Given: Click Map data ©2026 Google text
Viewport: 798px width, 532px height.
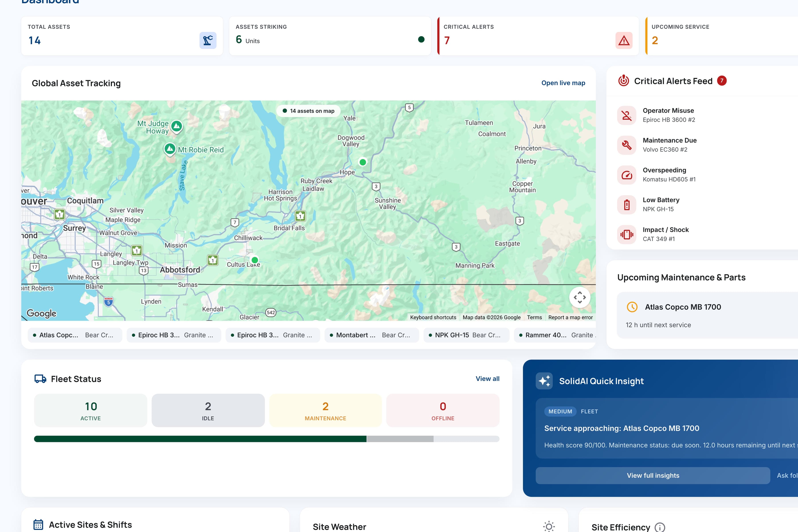Looking at the screenshot, I should click(491, 317).
